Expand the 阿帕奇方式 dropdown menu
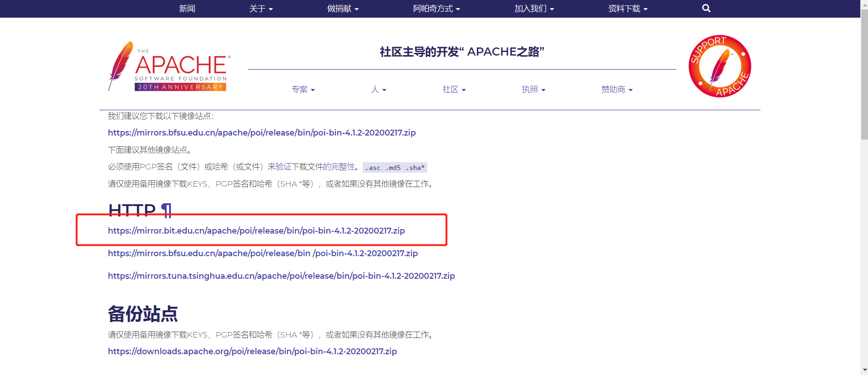This screenshot has height=375, width=868. [436, 9]
